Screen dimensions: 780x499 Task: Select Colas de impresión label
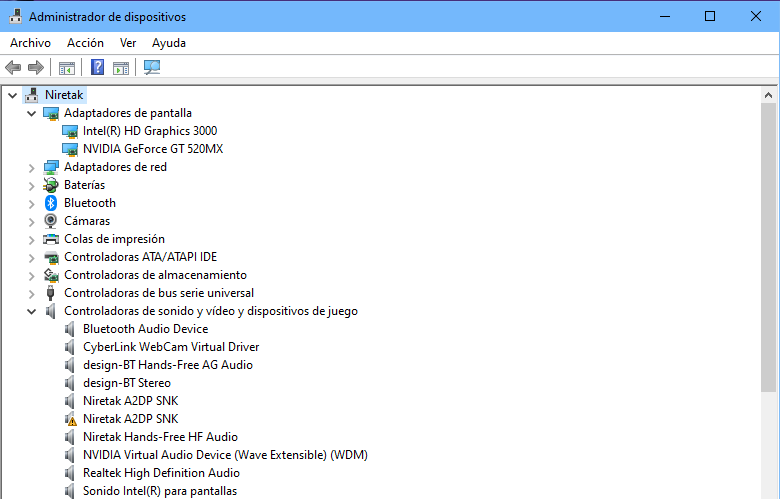click(114, 239)
